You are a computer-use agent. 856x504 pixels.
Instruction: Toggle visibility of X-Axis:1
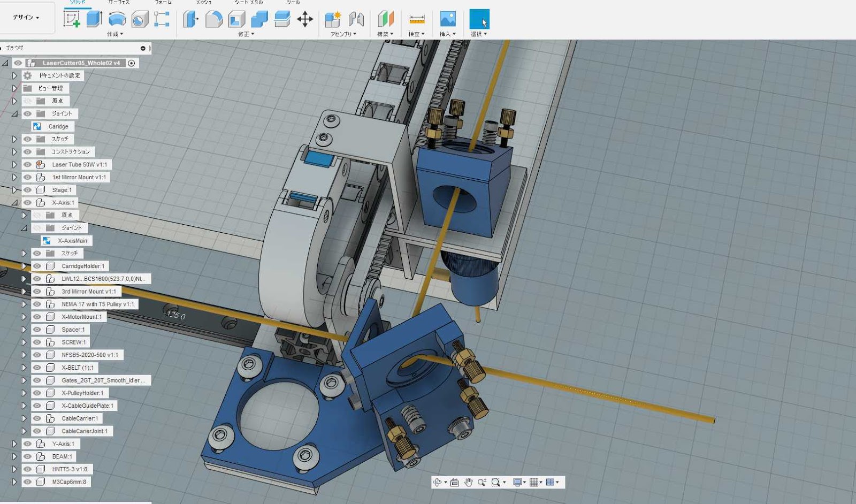click(x=27, y=203)
